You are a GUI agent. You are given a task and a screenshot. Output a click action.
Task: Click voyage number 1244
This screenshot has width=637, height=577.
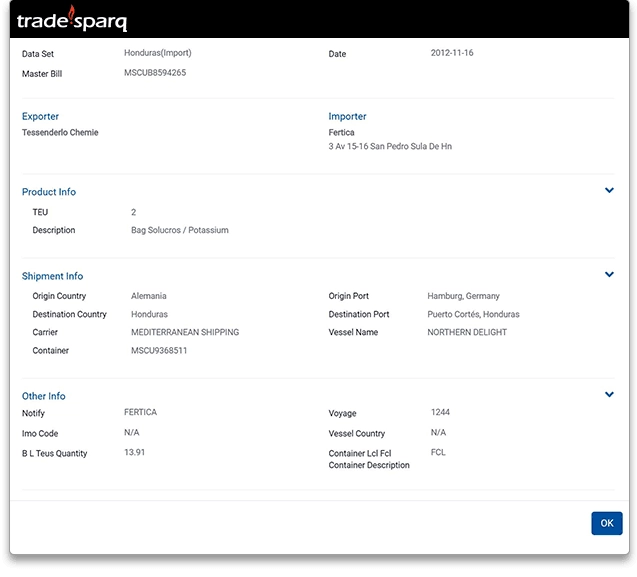pyautogui.click(x=440, y=412)
